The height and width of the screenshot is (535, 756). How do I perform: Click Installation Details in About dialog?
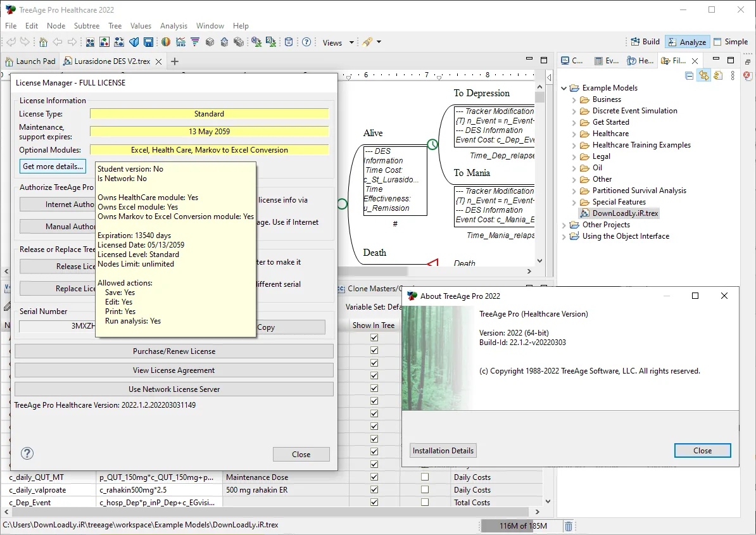pyautogui.click(x=443, y=451)
